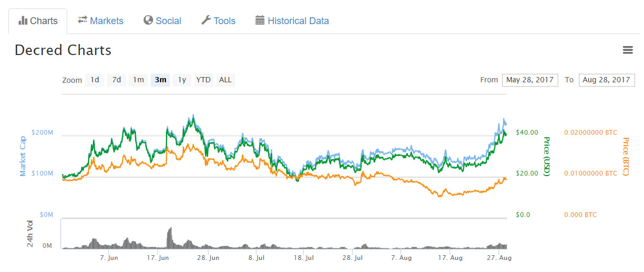Show ALL time zoom range
The width and height of the screenshot is (644, 272).
[x=225, y=80]
